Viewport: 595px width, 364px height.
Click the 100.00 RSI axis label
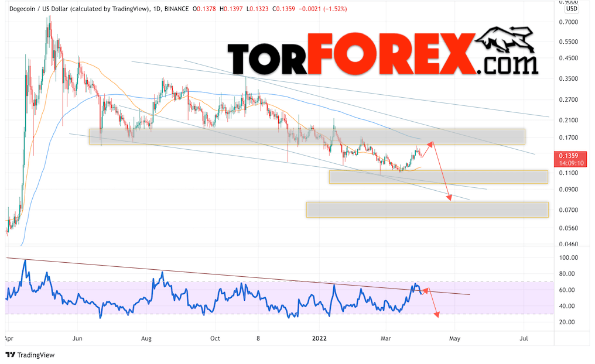point(569,257)
